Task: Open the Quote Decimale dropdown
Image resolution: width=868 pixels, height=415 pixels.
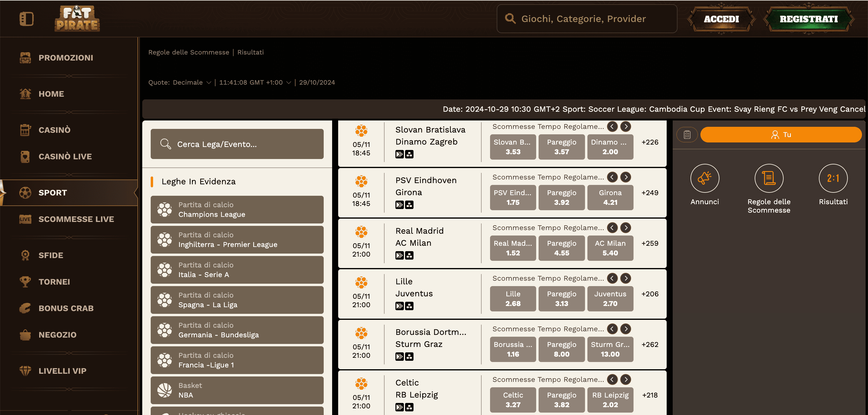Action: tap(191, 82)
